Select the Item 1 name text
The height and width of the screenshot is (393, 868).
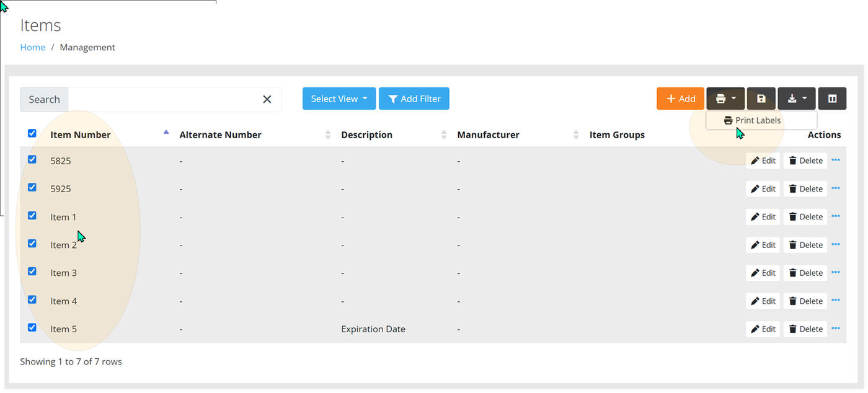[x=63, y=217]
